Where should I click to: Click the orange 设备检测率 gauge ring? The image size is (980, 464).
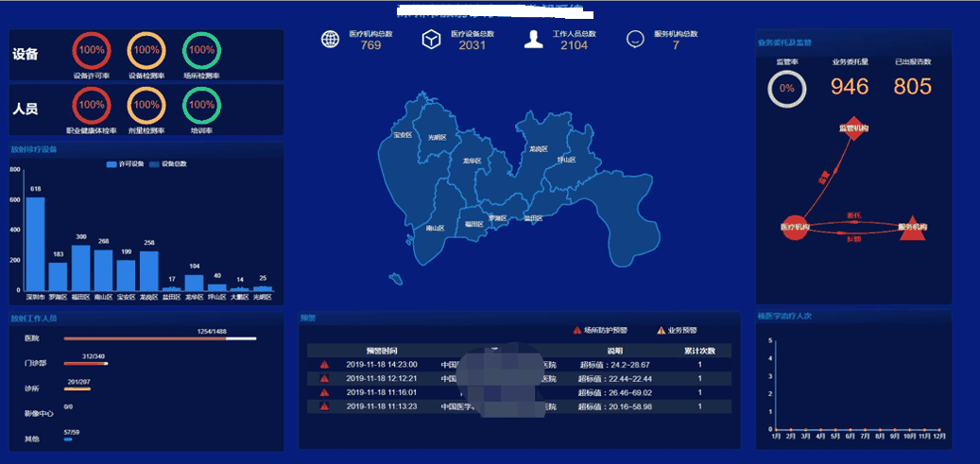(x=146, y=50)
